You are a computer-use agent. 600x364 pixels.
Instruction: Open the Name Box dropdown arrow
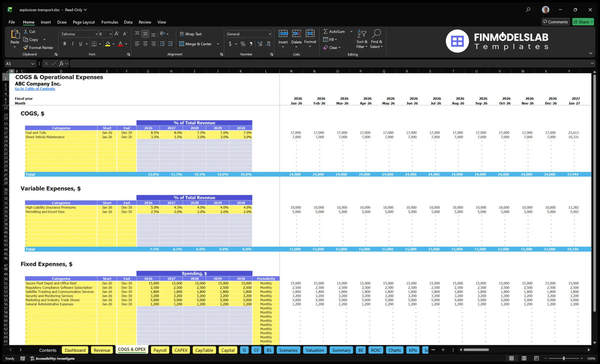tap(33, 63)
